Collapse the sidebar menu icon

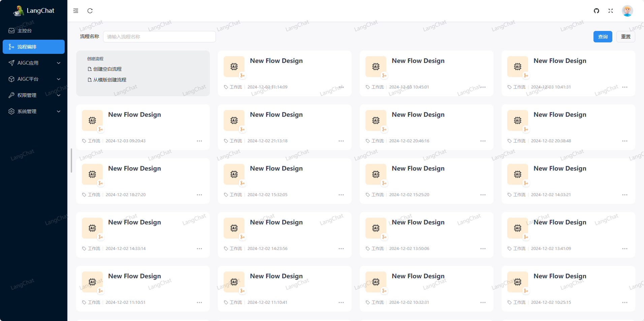tap(76, 11)
